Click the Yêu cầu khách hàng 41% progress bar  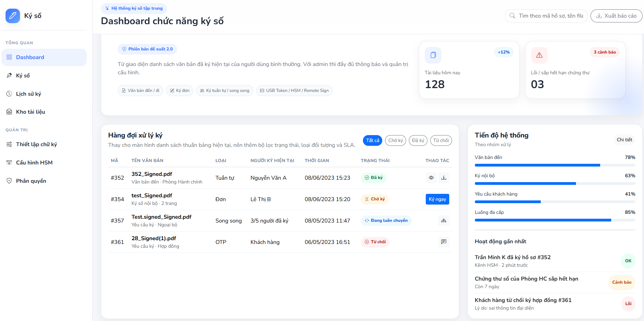(555, 202)
